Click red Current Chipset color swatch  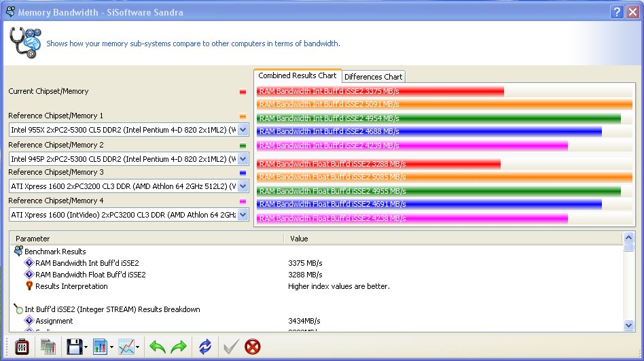[243, 92]
